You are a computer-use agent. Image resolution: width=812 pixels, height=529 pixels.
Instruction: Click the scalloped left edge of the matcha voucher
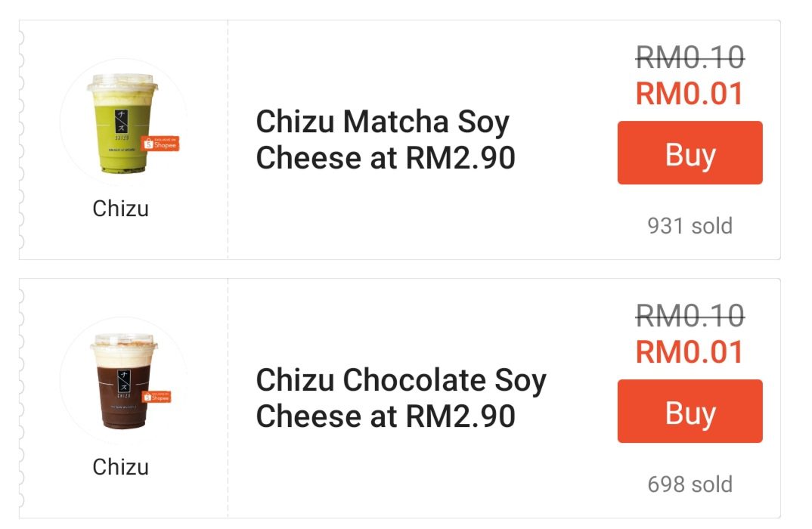(22, 140)
